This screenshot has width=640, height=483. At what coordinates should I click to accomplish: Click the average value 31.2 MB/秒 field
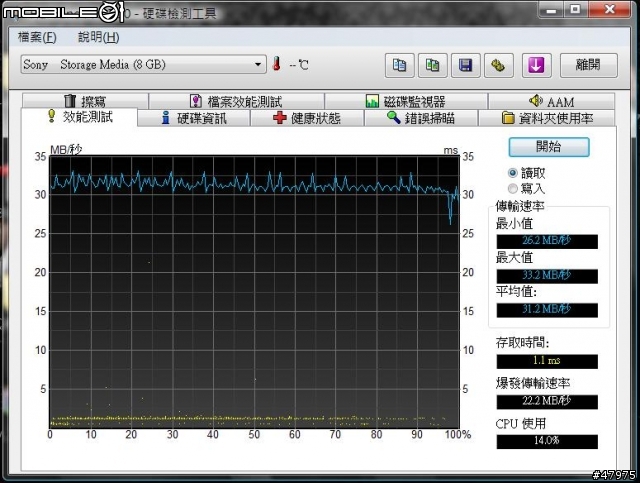coord(547,310)
